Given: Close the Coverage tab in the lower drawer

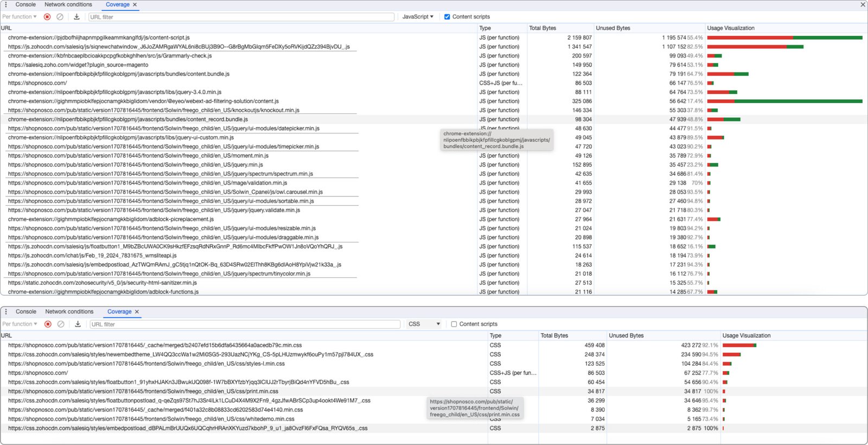Looking at the screenshot, I should pyautogui.click(x=137, y=312).
